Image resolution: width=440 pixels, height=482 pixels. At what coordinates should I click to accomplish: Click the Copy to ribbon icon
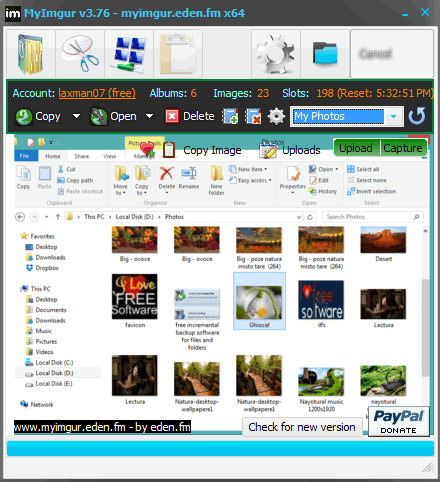pyautogui.click(x=142, y=181)
